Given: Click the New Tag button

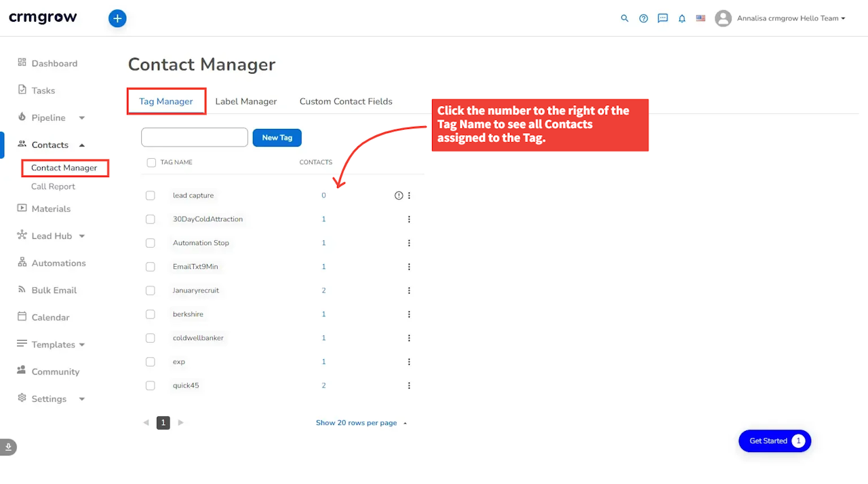Looking at the screenshot, I should (x=277, y=138).
